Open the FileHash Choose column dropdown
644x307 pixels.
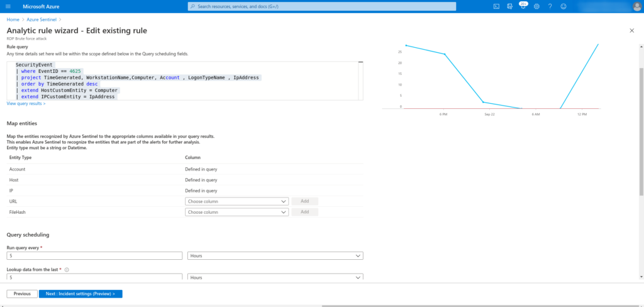click(236, 212)
